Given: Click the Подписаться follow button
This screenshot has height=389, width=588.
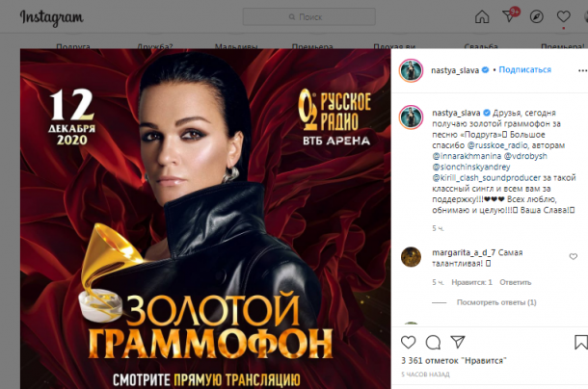Looking at the screenshot, I should [x=525, y=69].
